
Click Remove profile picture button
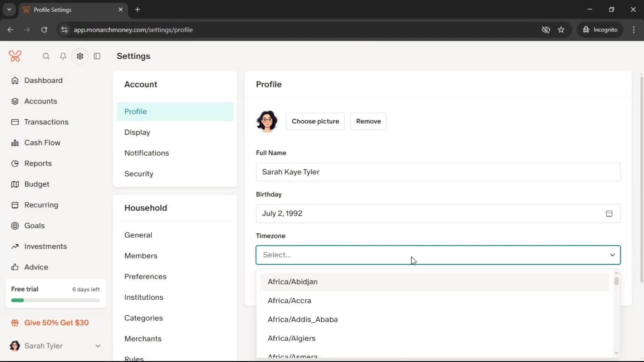pos(368,121)
